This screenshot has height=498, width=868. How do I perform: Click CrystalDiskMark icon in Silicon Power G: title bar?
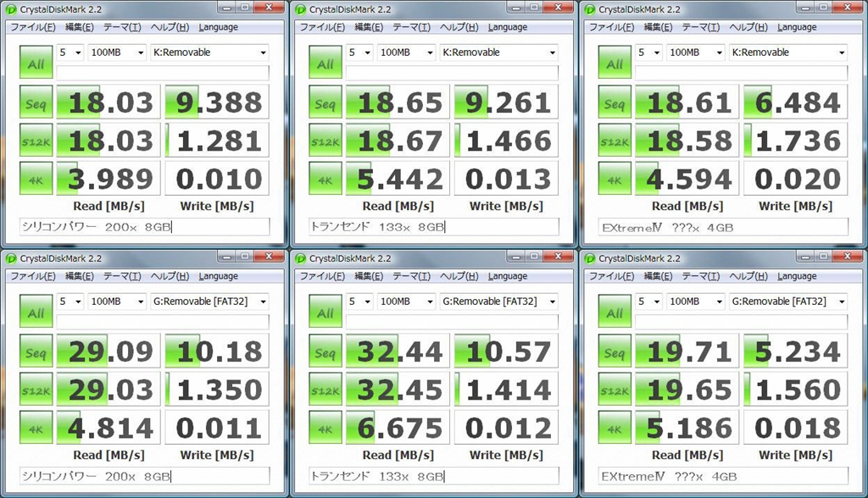[10, 258]
